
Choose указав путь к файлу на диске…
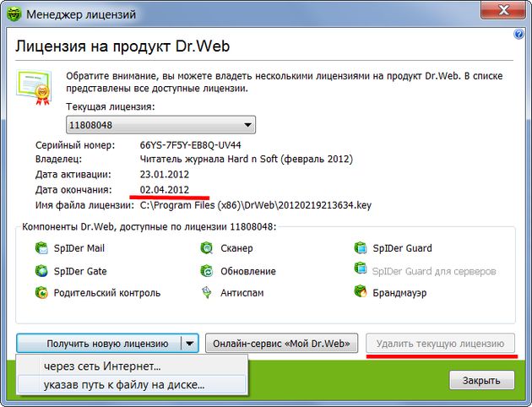point(132,384)
